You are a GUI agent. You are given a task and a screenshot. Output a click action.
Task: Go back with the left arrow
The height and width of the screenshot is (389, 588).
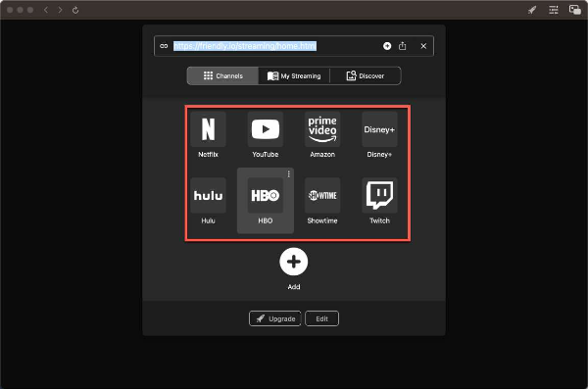(46, 10)
